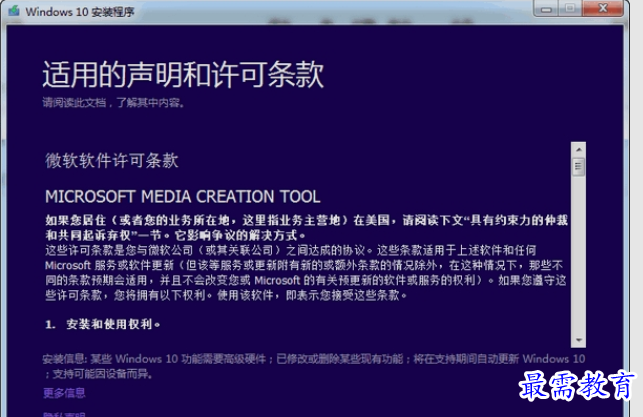Maximize the Windows 10 setup window
This screenshot has width=643, height=417.
point(570,8)
